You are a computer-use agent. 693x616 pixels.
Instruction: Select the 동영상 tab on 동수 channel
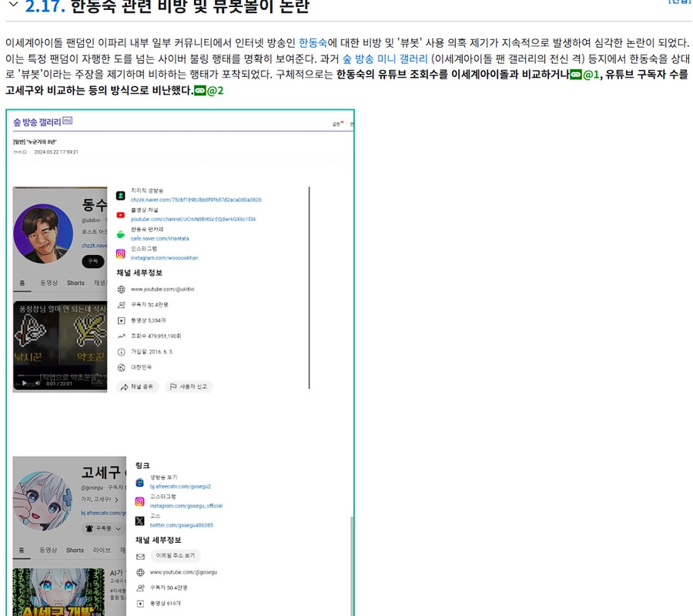point(49,283)
